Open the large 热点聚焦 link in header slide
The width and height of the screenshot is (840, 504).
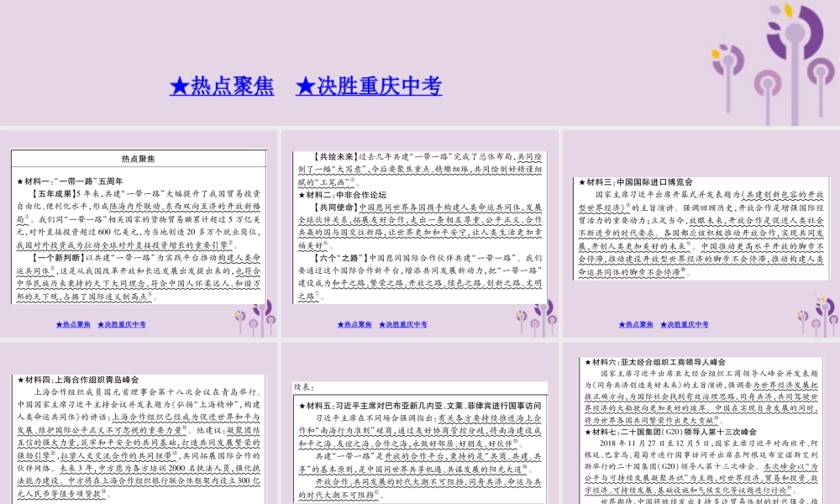[222, 86]
